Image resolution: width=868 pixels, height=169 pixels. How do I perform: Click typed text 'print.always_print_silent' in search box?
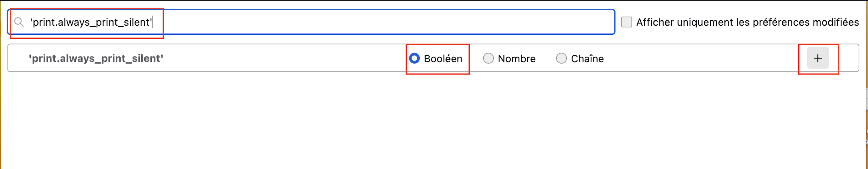point(91,22)
